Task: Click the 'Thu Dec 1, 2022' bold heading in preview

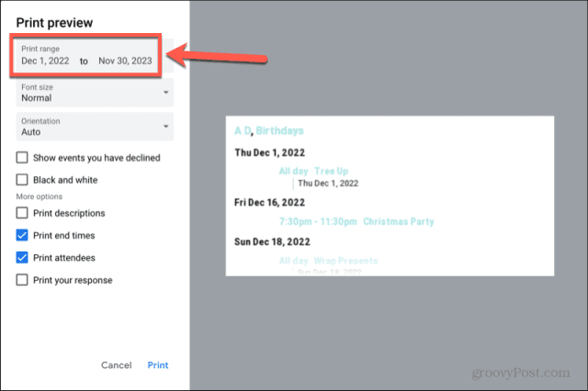Action: 269,152
